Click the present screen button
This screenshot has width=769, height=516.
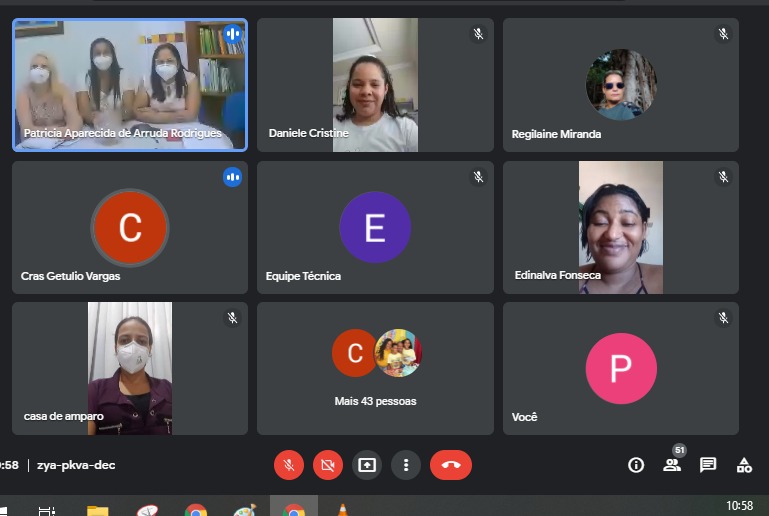[x=367, y=465]
